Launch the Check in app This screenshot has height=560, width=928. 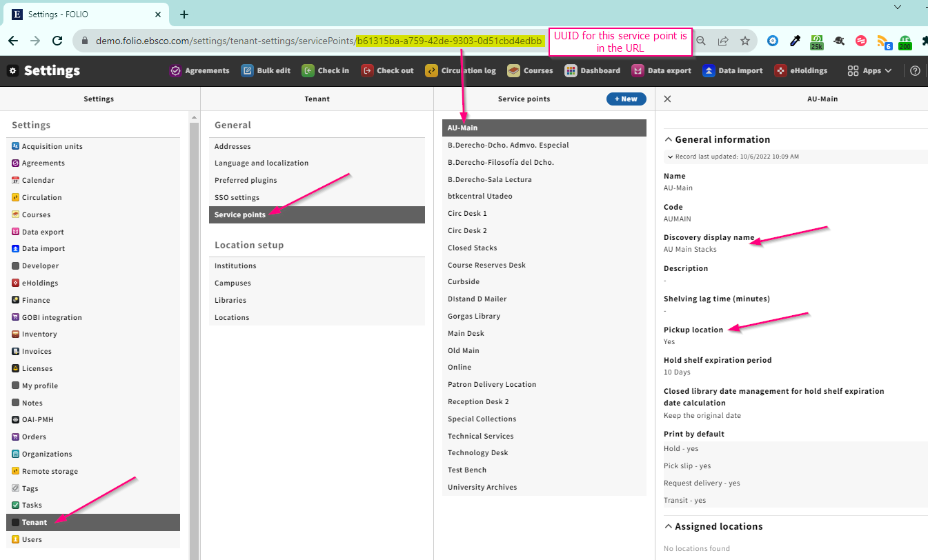click(326, 70)
